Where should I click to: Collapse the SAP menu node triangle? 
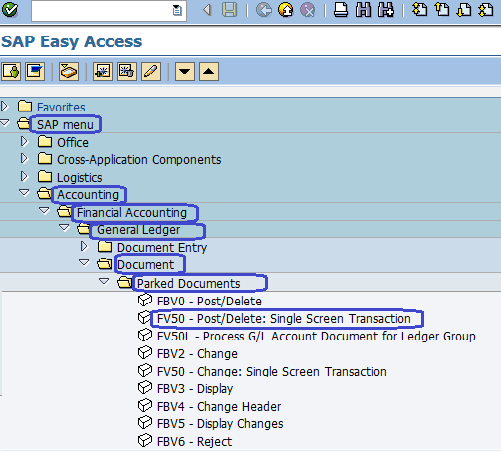(5, 123)
